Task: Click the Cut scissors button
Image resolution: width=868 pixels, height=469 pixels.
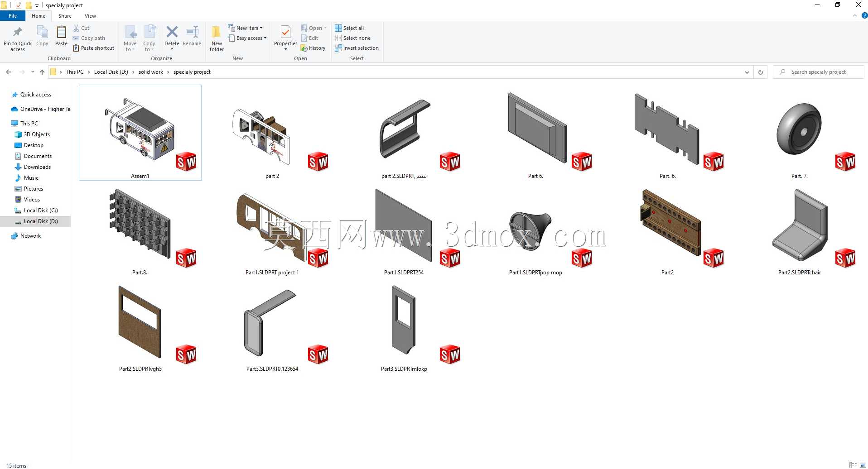Action: pos(82,28)
